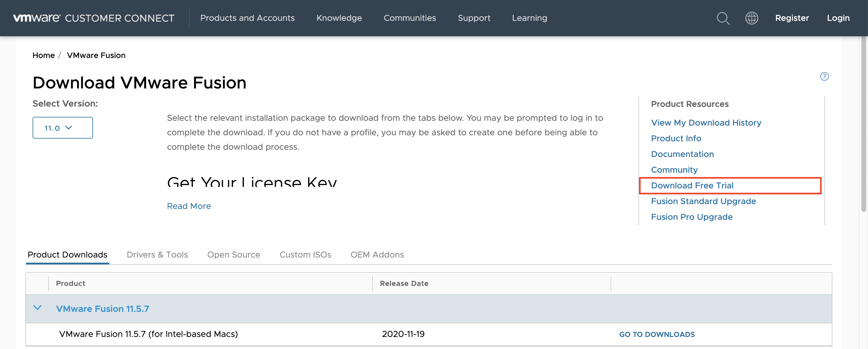
Task: Click the VMware Fusion 11.5.7 heading link
Action: coord(102,309)
